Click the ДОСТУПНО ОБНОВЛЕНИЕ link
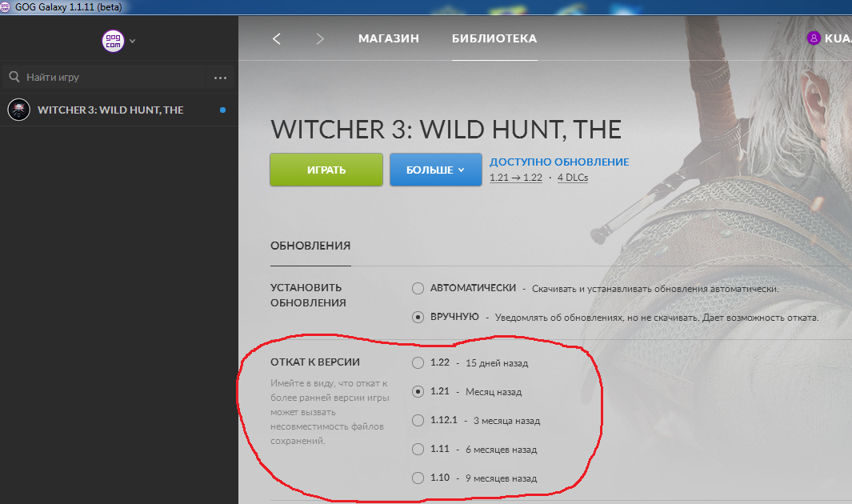 [559, 162]
